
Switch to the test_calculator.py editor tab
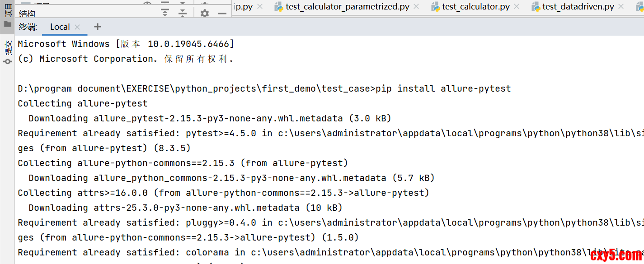coord(475,6)
